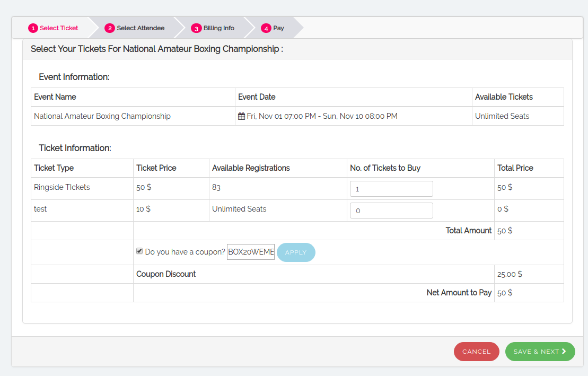Screen dimensions: 588x376
Task: Click the 'Do you have a coupon?' label
Action: pyautogui.click(x=185, y=252)
